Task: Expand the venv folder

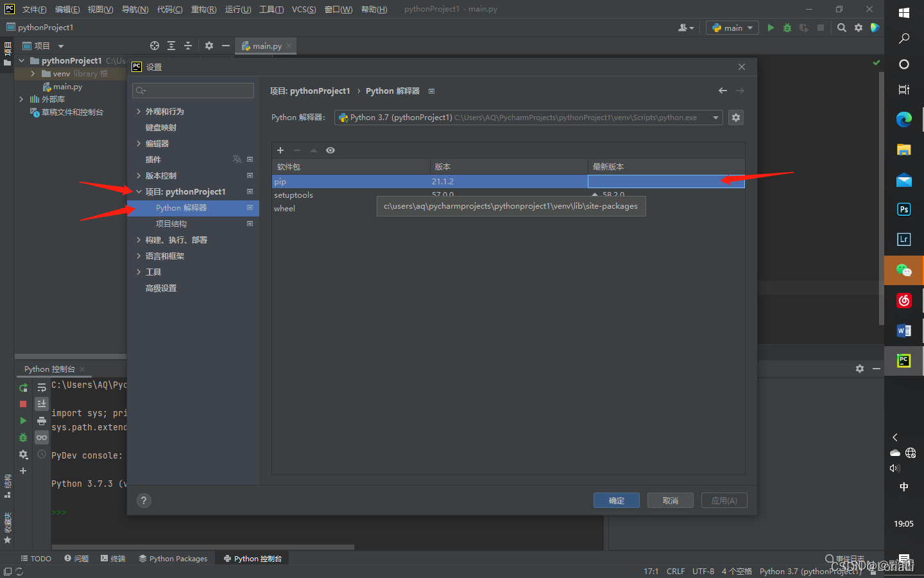Action: coord(33,74)
